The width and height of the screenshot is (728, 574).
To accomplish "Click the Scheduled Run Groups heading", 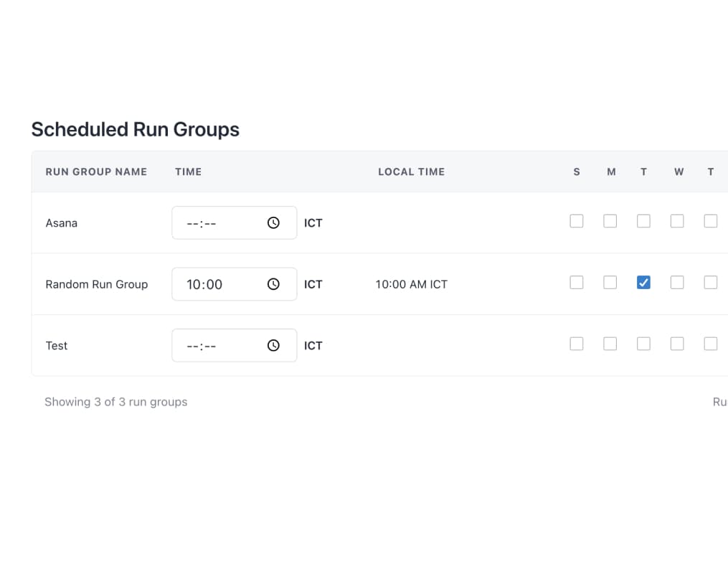I will [x=135, y=130].
